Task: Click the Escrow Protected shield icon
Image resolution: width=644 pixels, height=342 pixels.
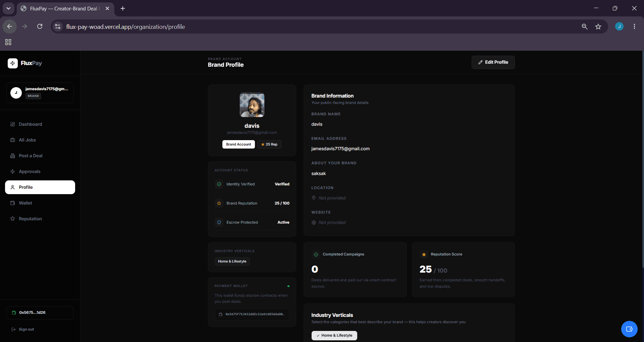Action: click(219, 222)
